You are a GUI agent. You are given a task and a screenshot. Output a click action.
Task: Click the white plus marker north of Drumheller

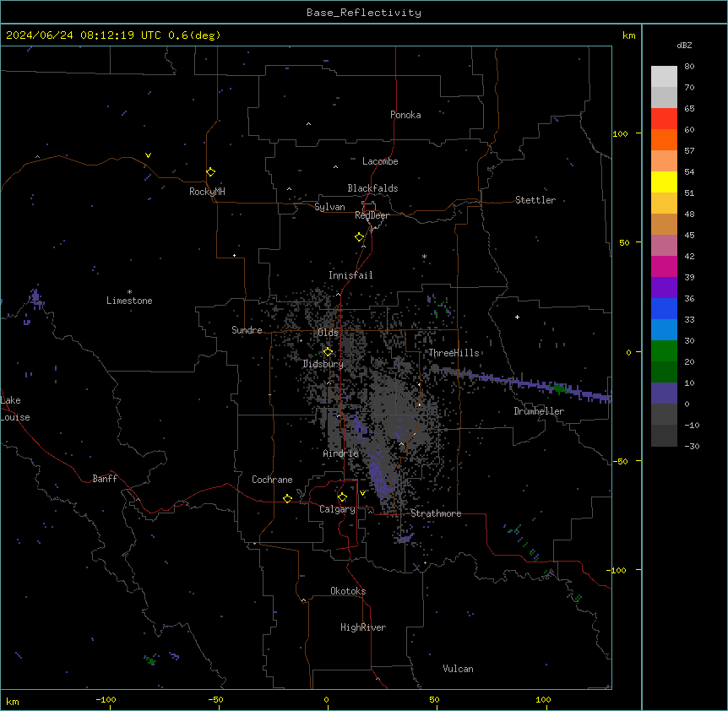[x=517, y=317]
